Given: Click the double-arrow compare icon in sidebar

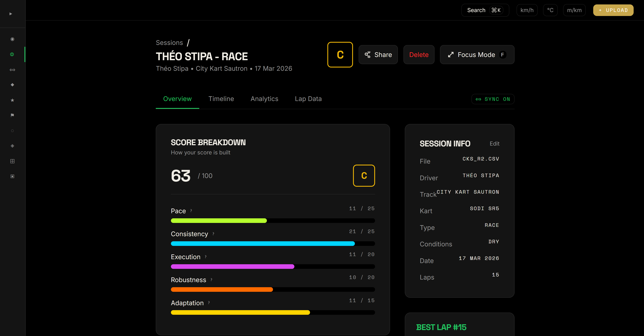Looking at the screenshot, I should (12, 70).
